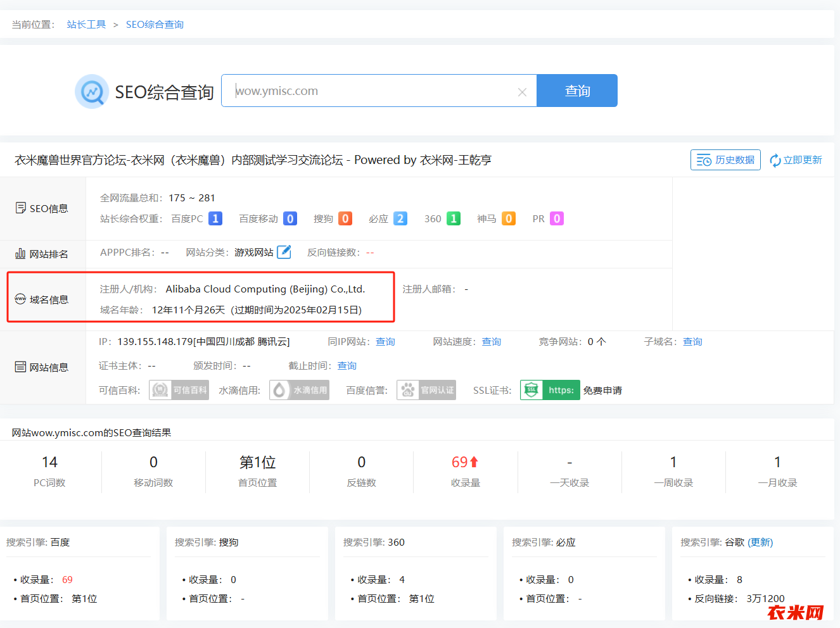Click the domain age 12年11个月26天 text

(188, 310)
